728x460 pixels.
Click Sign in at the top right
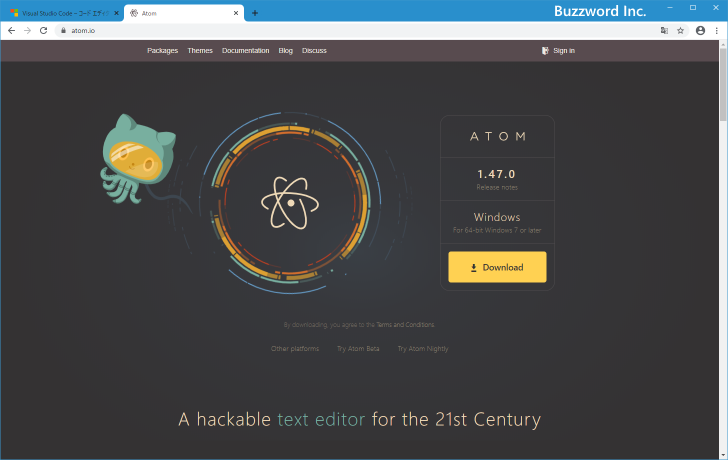(x=564, y=51)
